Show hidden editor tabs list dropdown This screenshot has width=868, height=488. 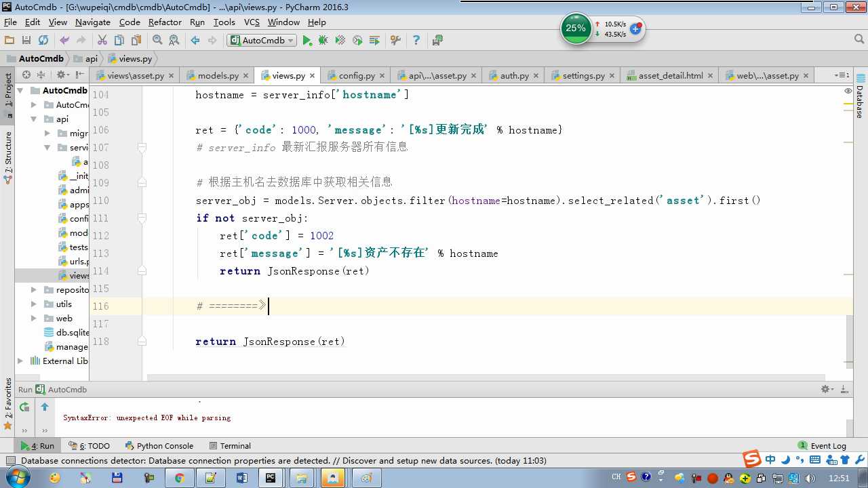842,75
